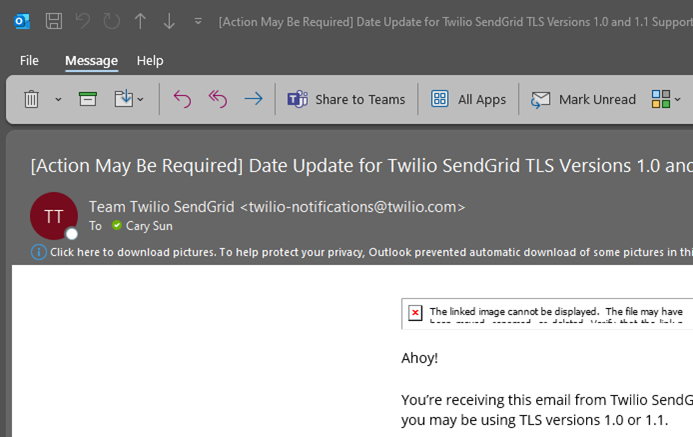Open the Delete options dropdown arrow
Viewport: 693px width, 437px height.
click(58, 99)
